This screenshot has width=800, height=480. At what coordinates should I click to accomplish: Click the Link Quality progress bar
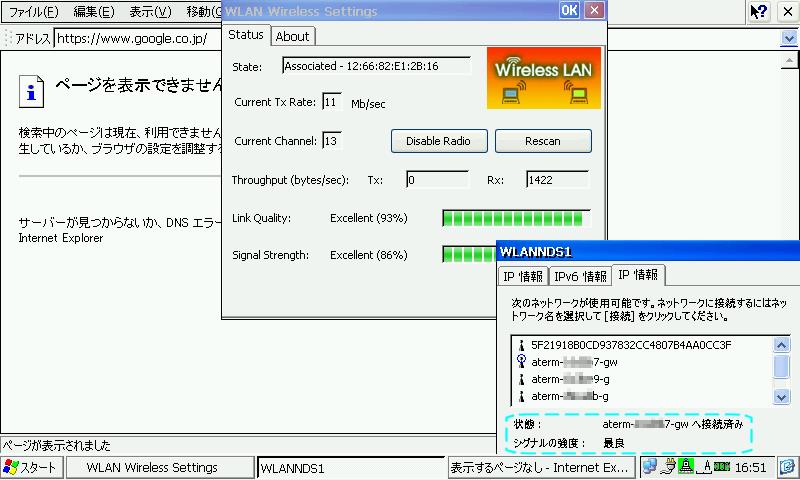516,219
